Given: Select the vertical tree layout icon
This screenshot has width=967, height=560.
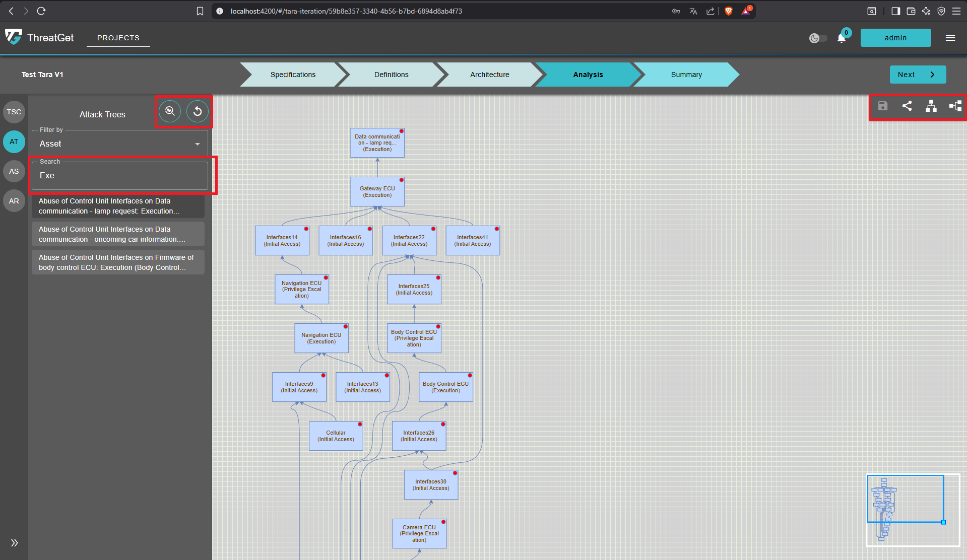Looking at the screenshot, I should pos(931,106).
